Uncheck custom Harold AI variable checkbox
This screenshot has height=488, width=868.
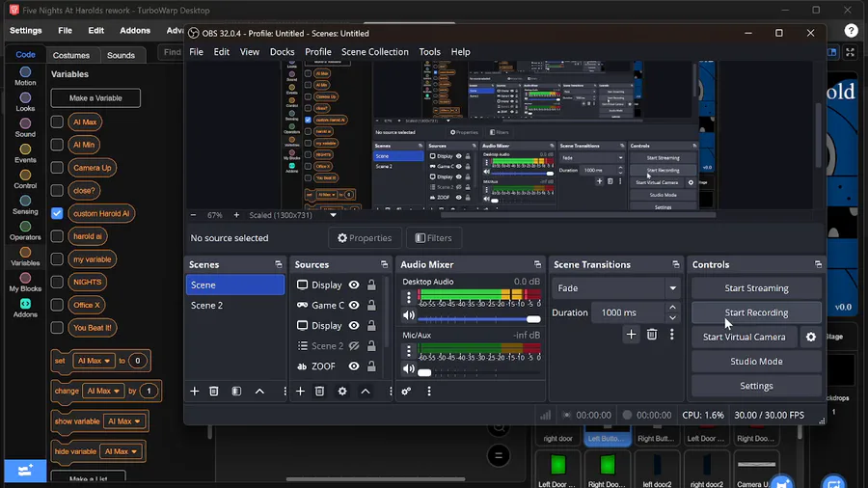point(57,213)
